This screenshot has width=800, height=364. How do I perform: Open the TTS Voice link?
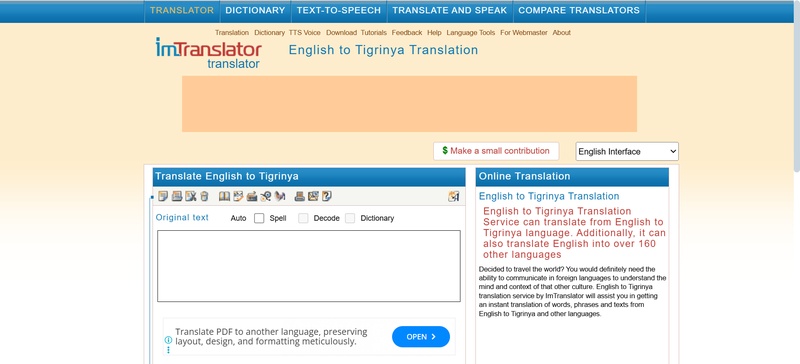(x=305, y=33)
